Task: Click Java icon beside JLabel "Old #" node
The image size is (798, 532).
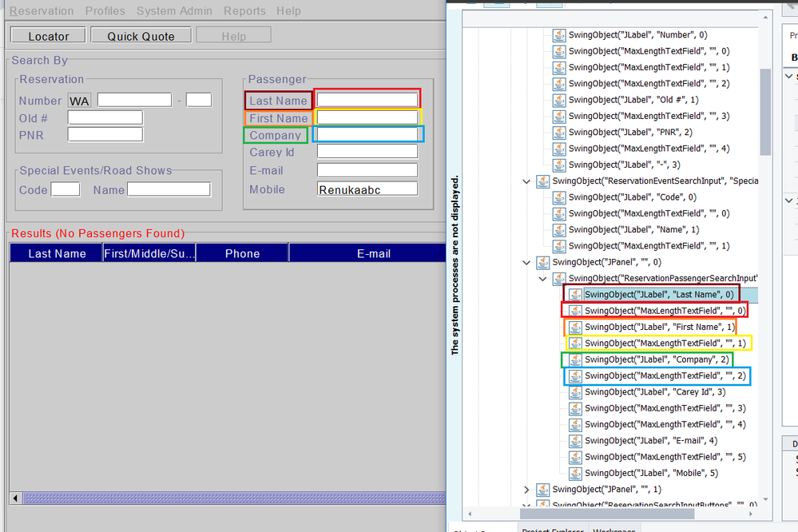Action: click(559, 100)
